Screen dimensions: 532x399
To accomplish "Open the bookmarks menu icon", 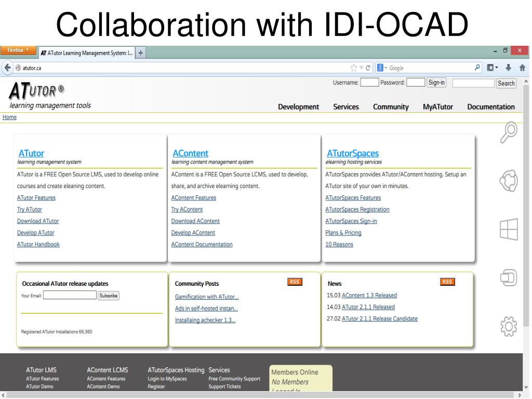I will click(x=493, y=68).
